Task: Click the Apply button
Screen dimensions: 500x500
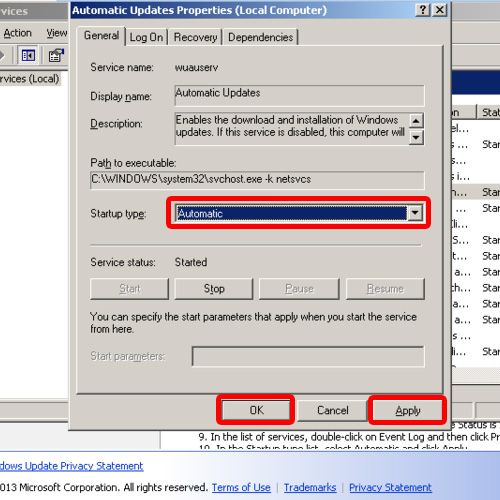Action: click(408, 410)
